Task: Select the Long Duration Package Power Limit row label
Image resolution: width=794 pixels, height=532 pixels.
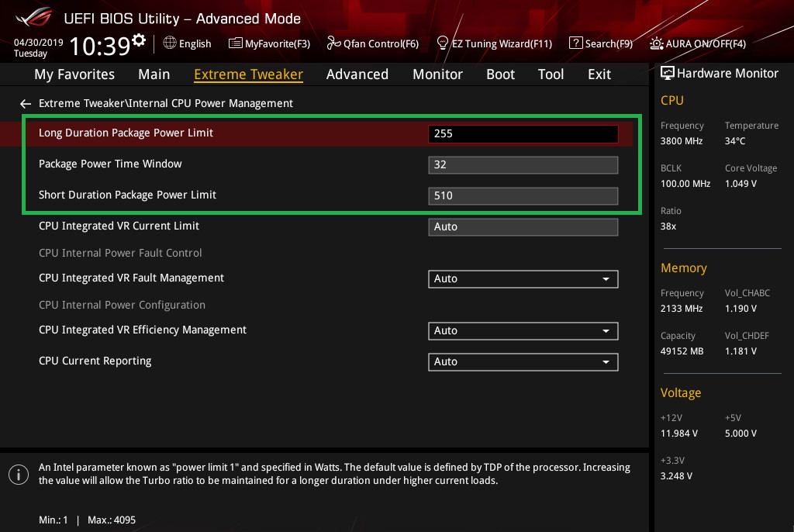Action: (x=126, y=133)
